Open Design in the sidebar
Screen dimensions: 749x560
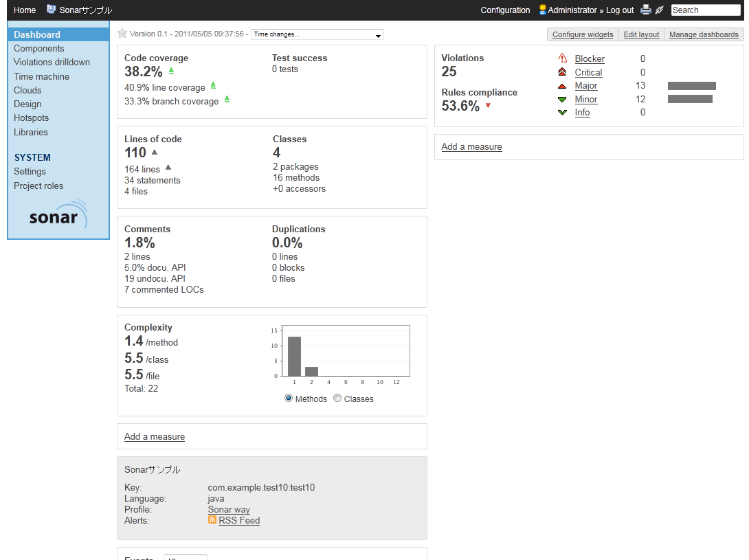tap(27, 104)
